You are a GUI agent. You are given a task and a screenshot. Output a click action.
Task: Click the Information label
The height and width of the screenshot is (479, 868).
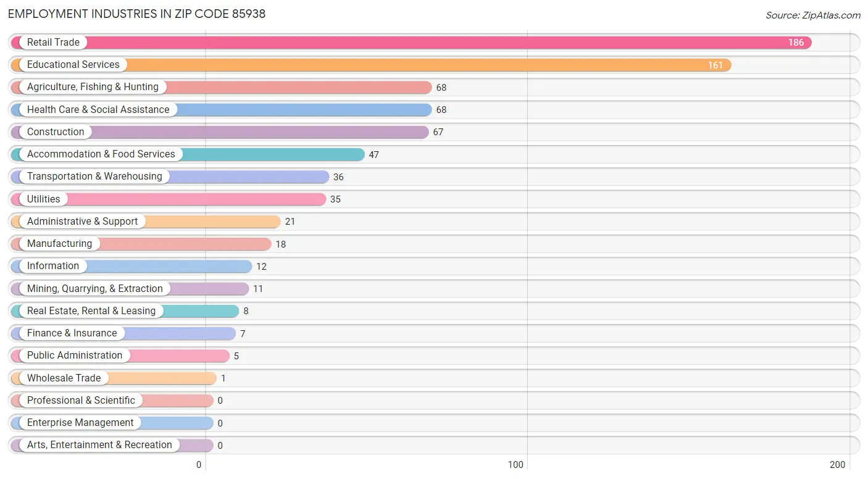pos(53,266)
